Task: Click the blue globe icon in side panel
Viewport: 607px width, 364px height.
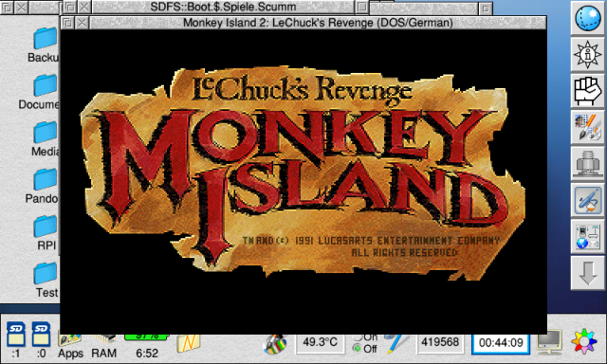Action: (588, 18)
